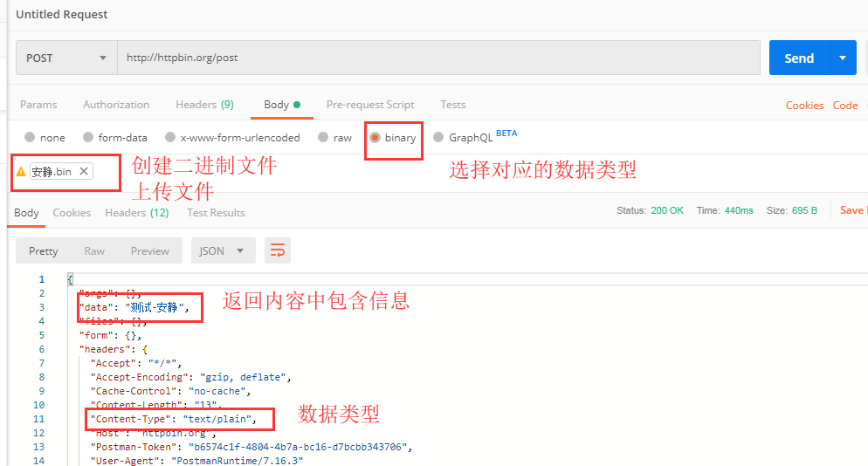This screenshot has width=868, height=466.
Task: Click the selected file name 安静.bin
Action: (52, 172)
